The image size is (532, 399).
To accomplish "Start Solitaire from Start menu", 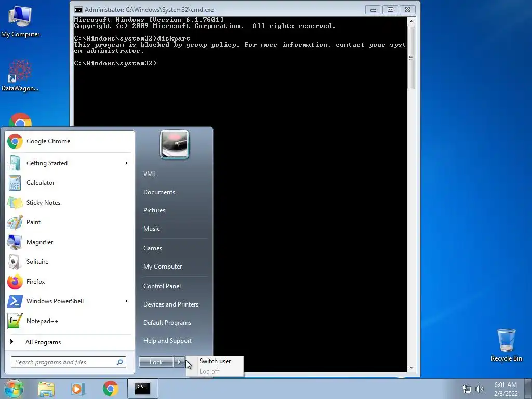I will pyautogui.click(x=70, y=262).
